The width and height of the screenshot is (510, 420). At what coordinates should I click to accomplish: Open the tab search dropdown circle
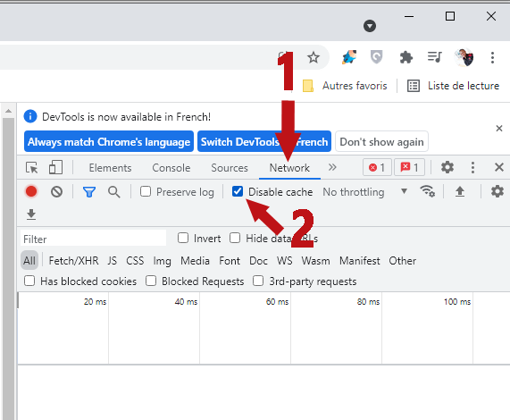(370, 26)
